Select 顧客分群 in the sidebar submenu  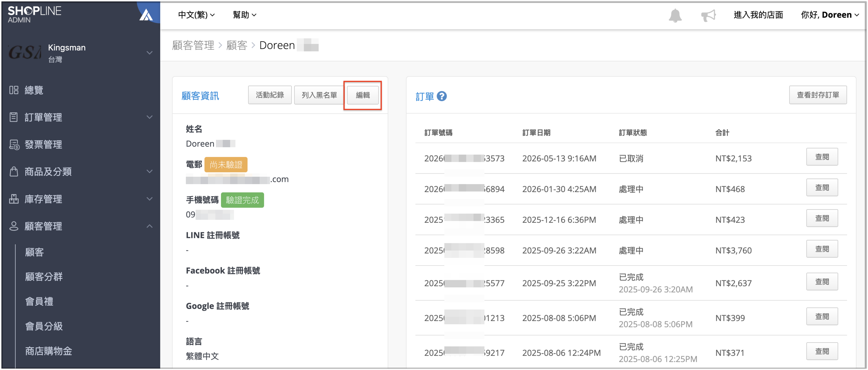(44, 277)
